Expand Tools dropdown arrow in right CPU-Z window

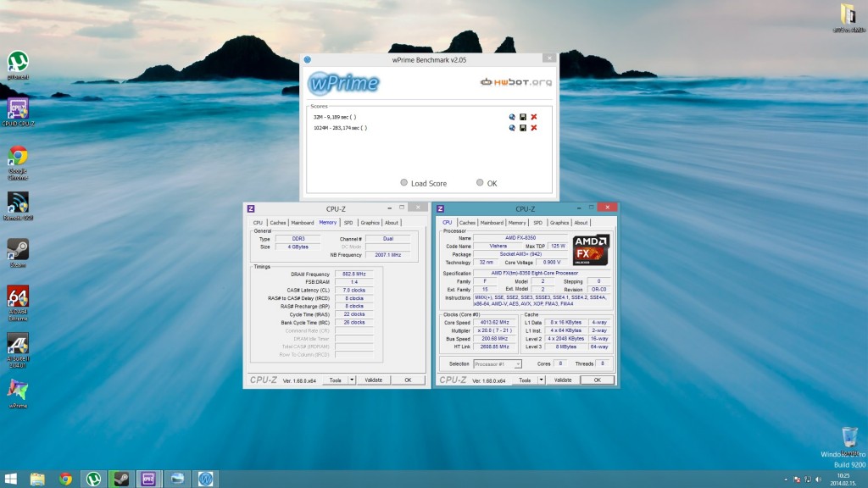[x=541, y=380]
